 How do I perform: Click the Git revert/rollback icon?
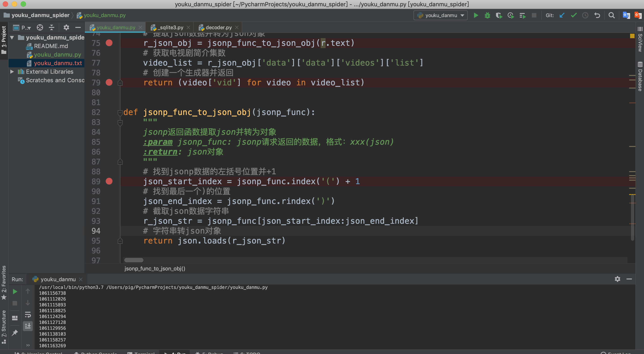597,15
